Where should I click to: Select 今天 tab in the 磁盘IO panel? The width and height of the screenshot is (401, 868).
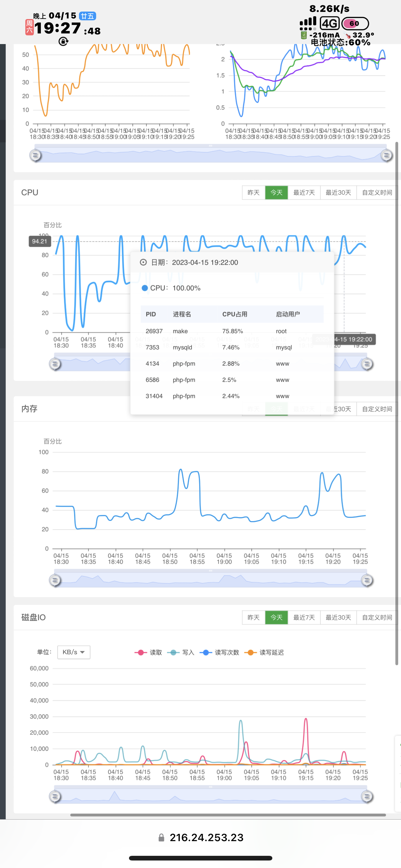point(276,617)
